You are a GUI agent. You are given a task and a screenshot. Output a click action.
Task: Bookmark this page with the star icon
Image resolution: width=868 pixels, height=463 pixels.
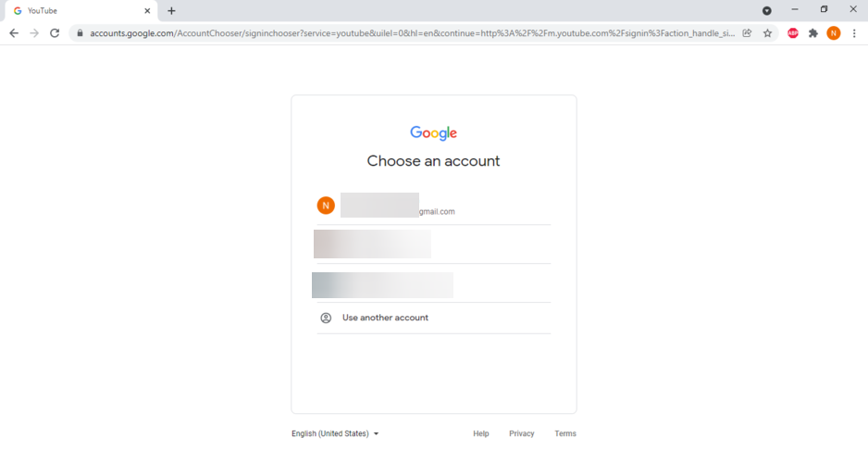click(x=767, y=33)
